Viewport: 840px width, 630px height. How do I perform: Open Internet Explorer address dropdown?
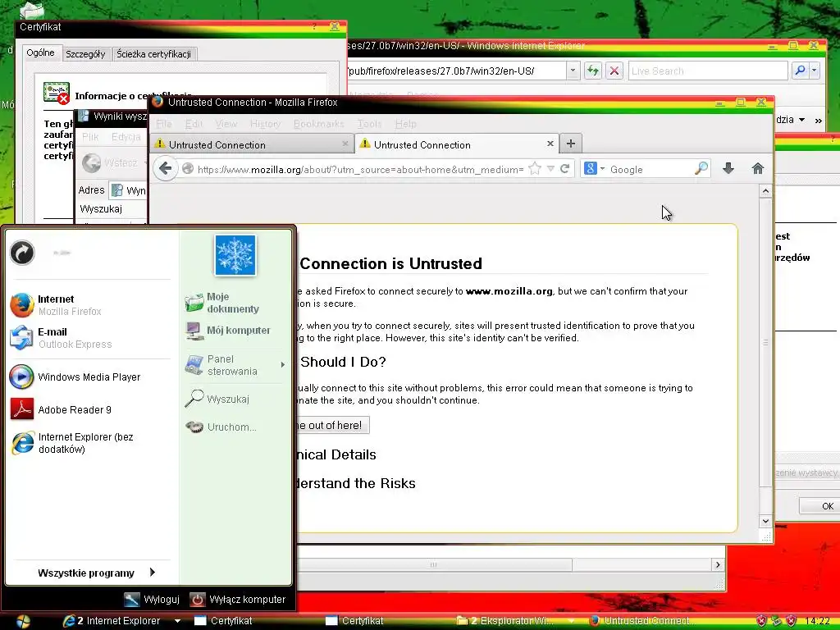[573, 71]
